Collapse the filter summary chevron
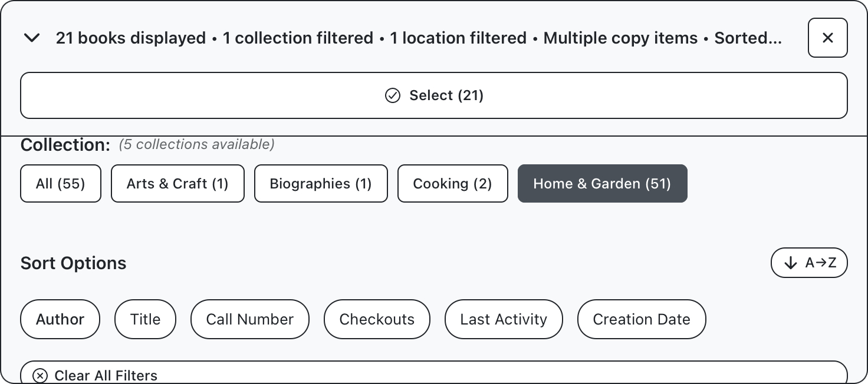 (31, 38)
